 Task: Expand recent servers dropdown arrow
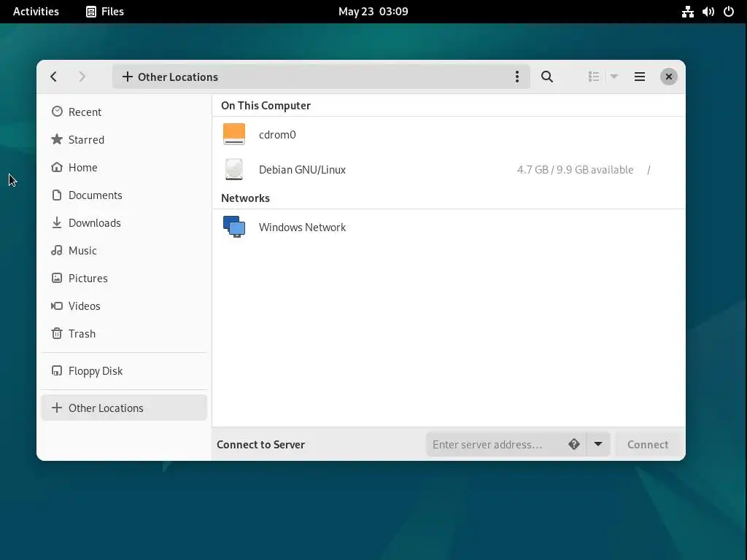pyautogui.click(x=598, y=444)
